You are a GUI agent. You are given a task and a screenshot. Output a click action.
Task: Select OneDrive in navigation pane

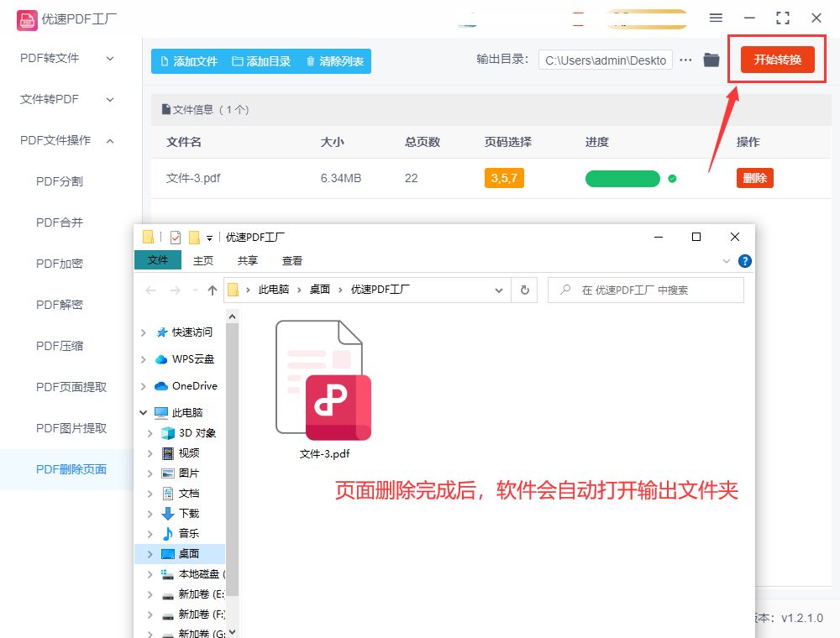pyautogui.click(x=195, y=386)
